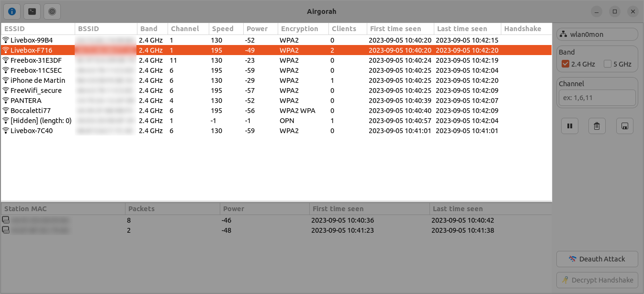644x294 pixels.
Task: Enable the 5 GHz band checkbox
Action: point(608,64)
